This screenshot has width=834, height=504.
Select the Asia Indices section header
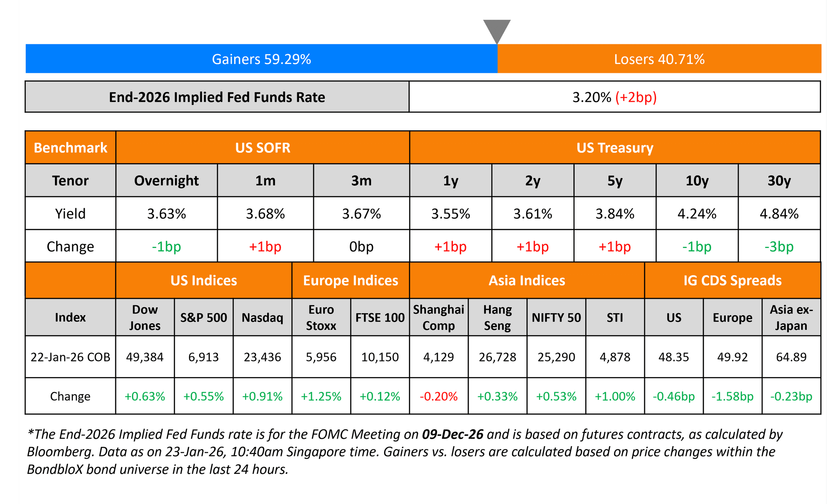click(x=527, y=280)
